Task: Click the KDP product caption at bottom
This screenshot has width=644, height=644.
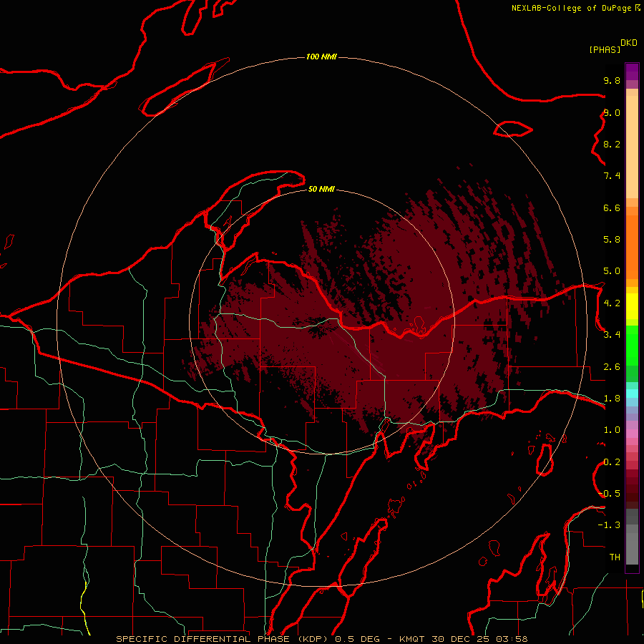Action: click(x=321, y=639)
